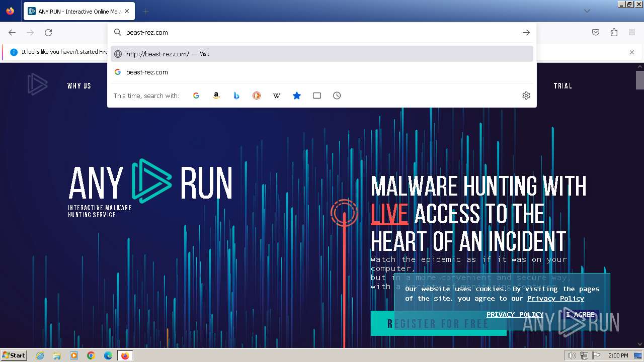Choose the Google search suggestion beast-rez.com

pyautogui.click(x=322, y=72)
